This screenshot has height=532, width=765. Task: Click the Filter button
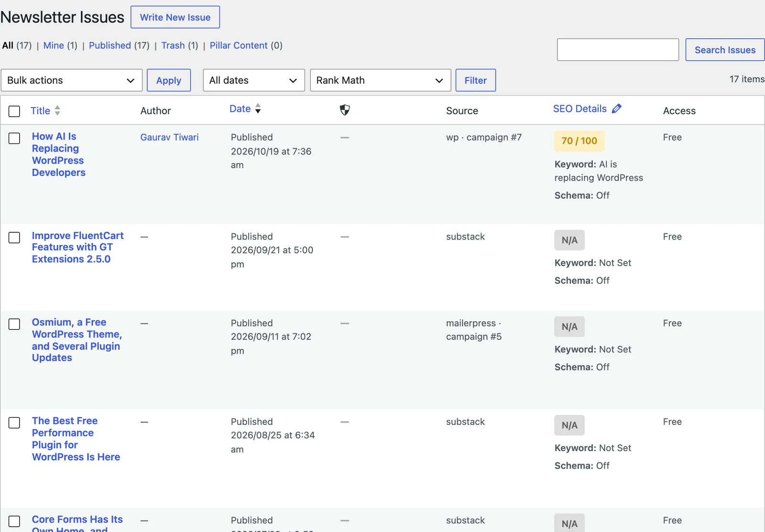pyautogui.click(x=476, y=80)
